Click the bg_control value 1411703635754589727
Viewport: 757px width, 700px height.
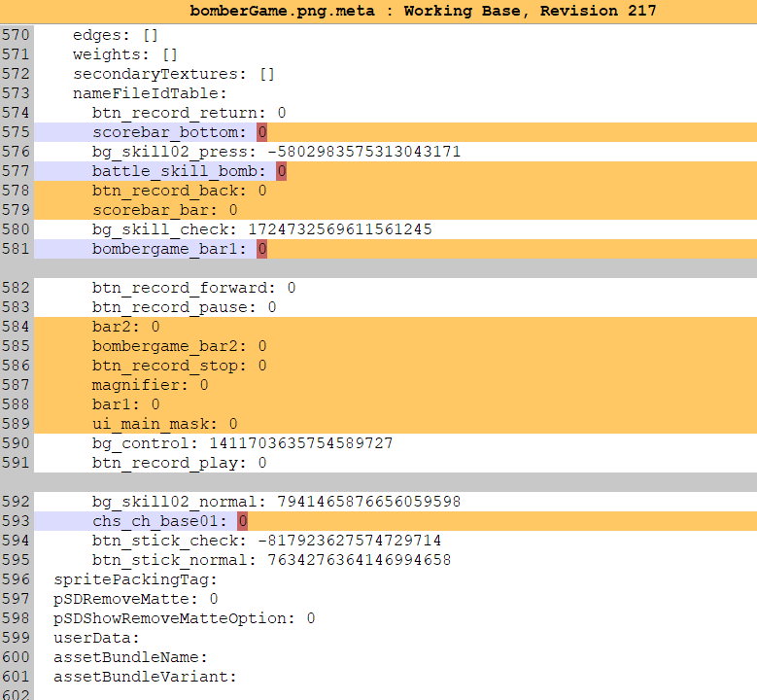click(301, 443)
